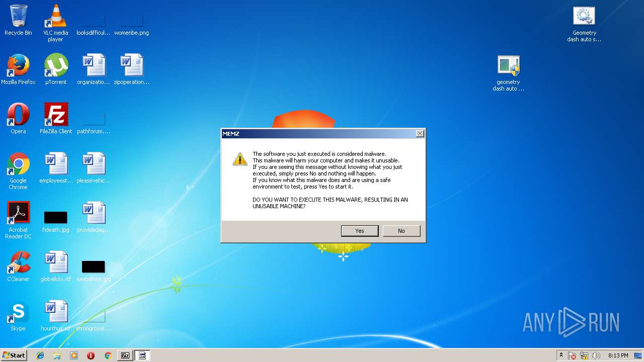Select strongroyal... file icon
Image resolution: width=644 pixels, height=362 pixels.
94,320
